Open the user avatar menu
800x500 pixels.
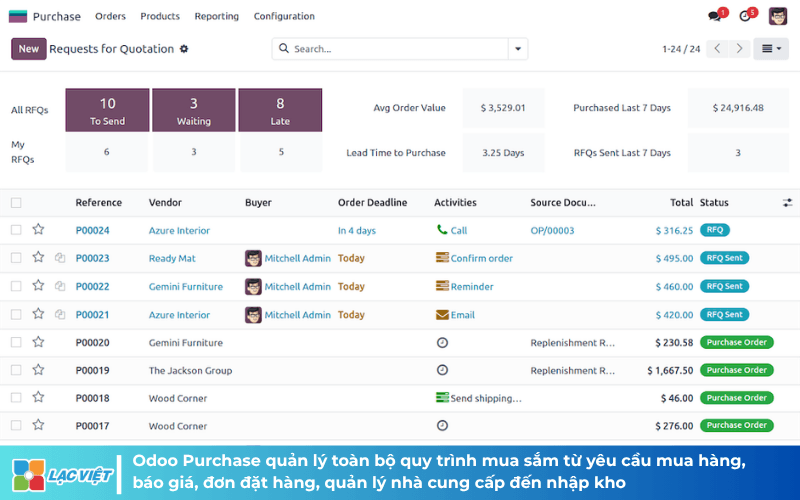(x=778, y=16)
